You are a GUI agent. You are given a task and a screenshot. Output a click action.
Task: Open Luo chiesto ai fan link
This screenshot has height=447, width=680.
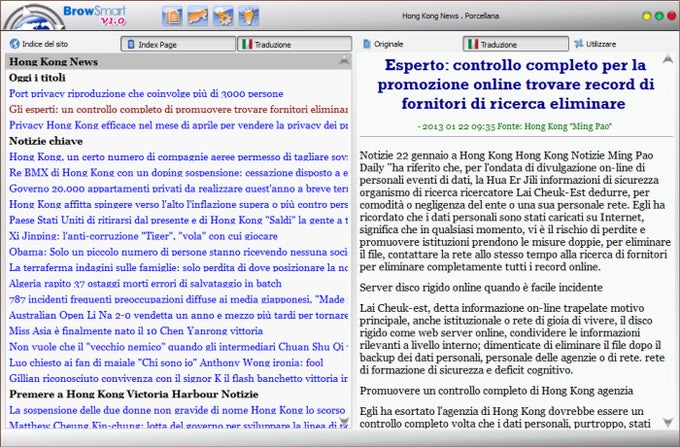coord(166,362)
